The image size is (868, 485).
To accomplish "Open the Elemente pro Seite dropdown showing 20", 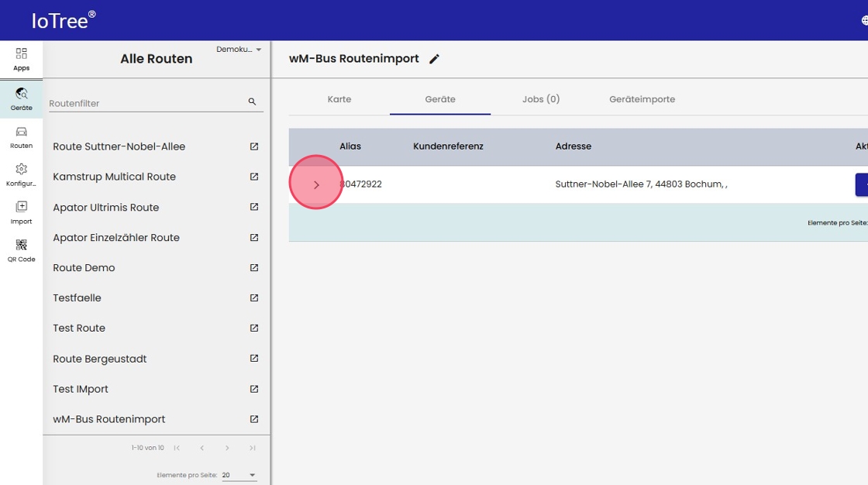I will coord(239,475).
